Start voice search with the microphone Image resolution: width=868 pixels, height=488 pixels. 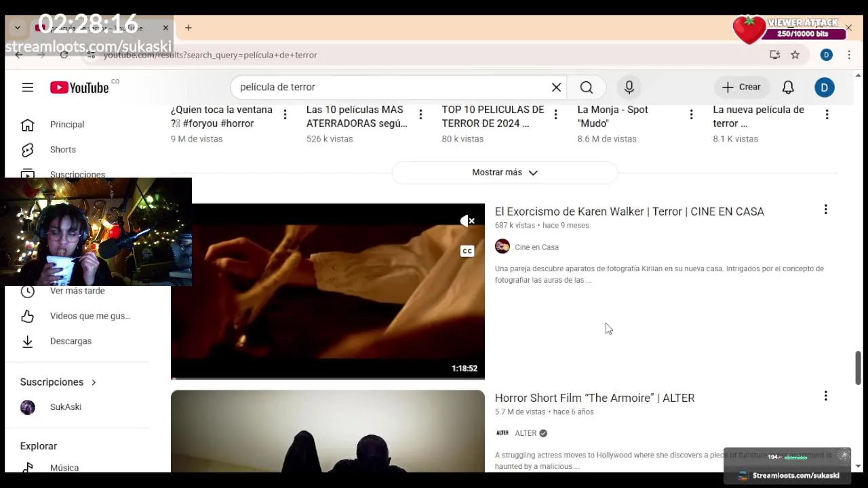(629, 87)
